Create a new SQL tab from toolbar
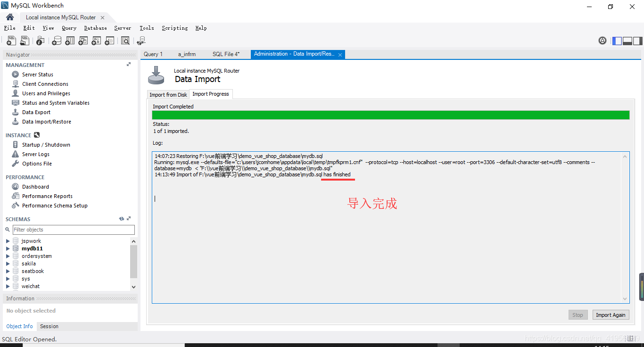 click(11, 41)
